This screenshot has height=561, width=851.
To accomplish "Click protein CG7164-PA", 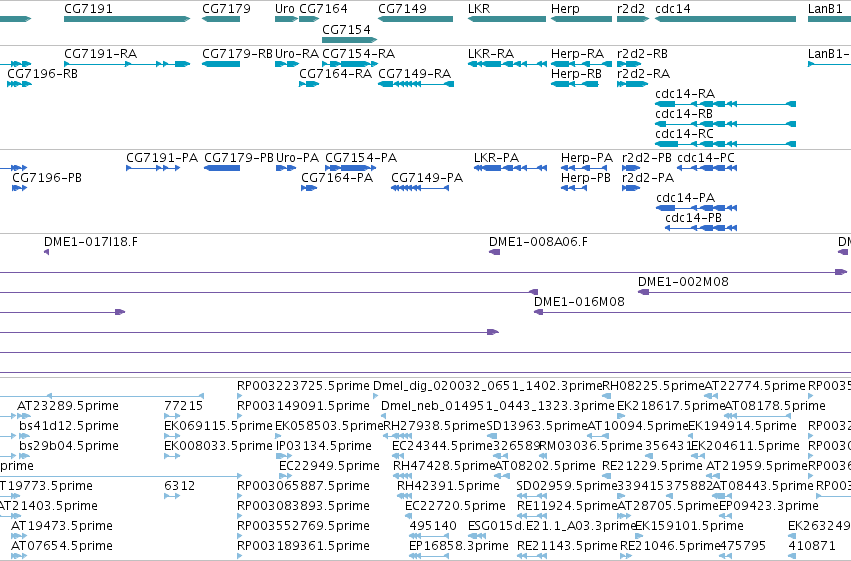I will click(337, 178).
